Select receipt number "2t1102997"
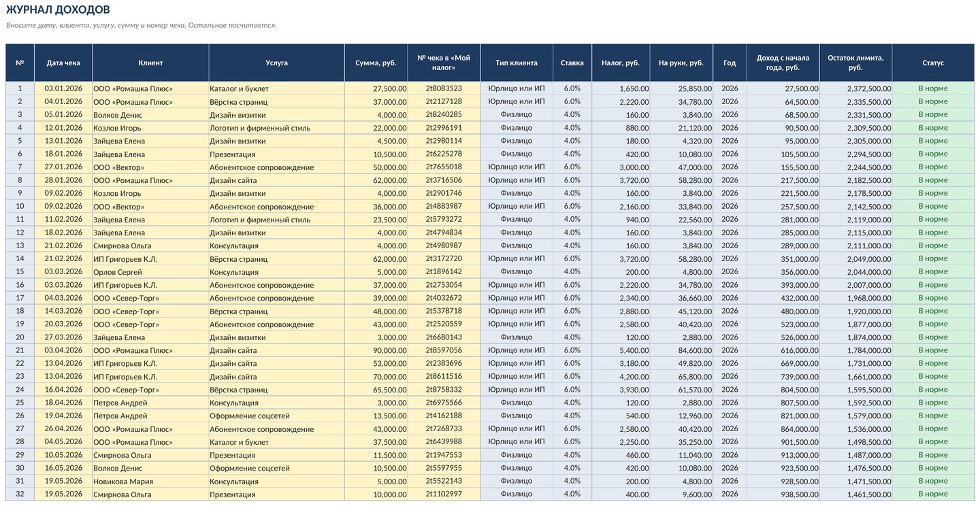980x506 pixels. [x=444, y=494]
